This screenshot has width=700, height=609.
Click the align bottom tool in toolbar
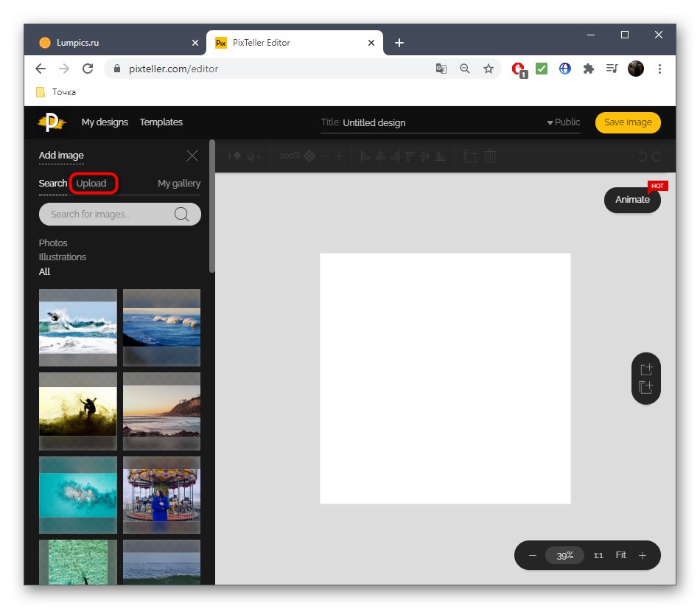click(x=441, y=156)
